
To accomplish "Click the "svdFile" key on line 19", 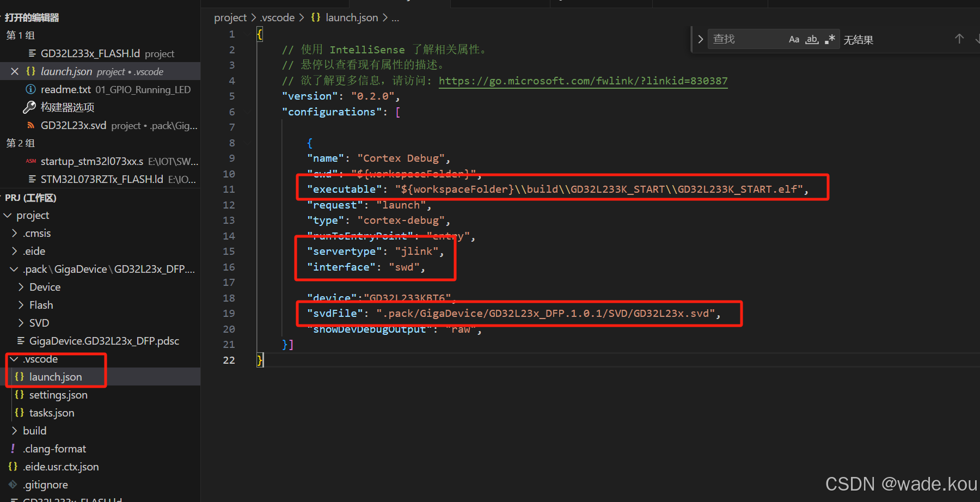I will 335,314.
